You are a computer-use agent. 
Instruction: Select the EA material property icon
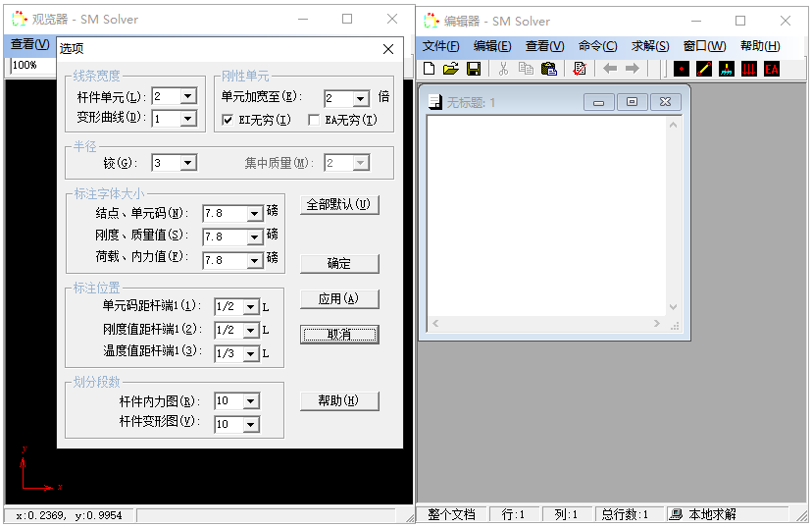pyautogui.click(x=772, y=69)
